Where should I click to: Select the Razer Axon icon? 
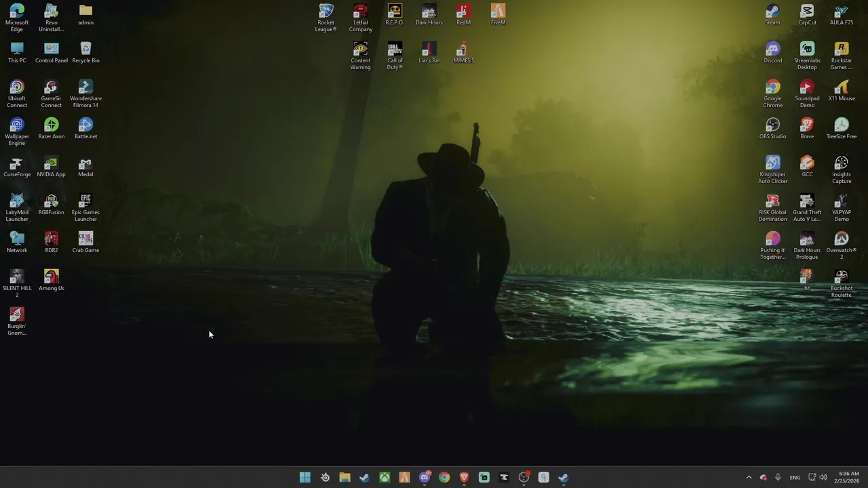coord(52,128)
